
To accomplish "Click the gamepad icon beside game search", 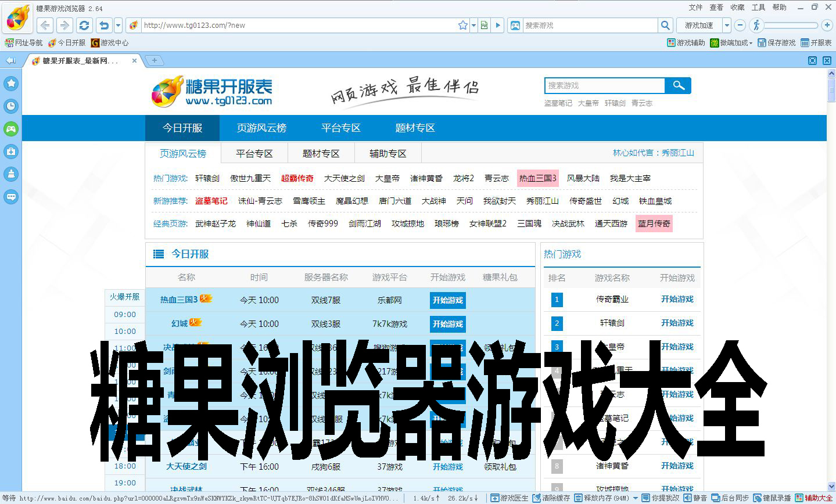I will pos(515,25).
